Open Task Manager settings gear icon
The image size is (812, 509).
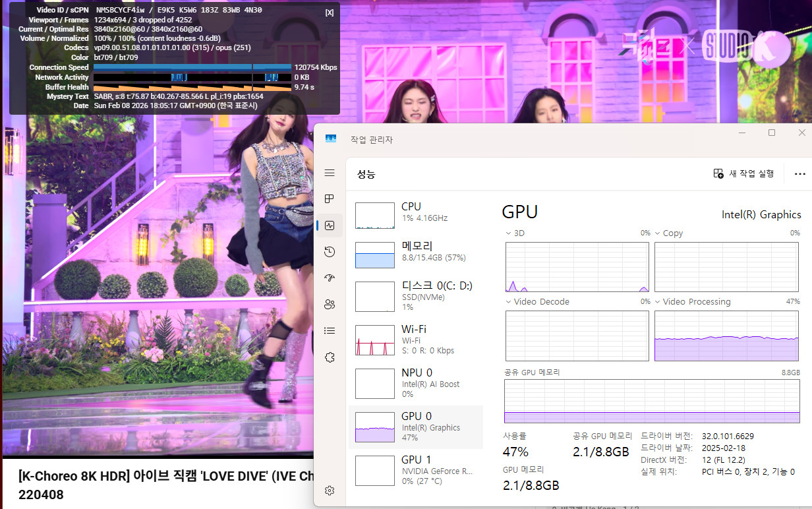click(x=330, y=491)
